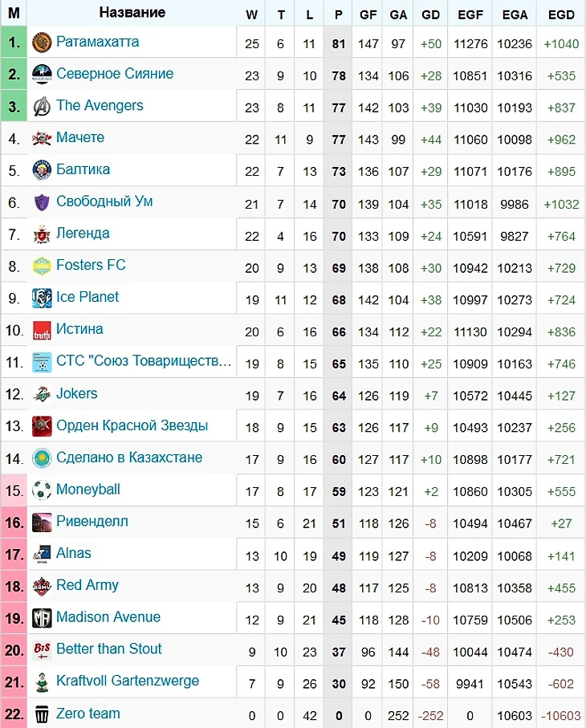586x728 pixels.
Task: Click the Red Army team logo icon
Action: tap(42, 586)
